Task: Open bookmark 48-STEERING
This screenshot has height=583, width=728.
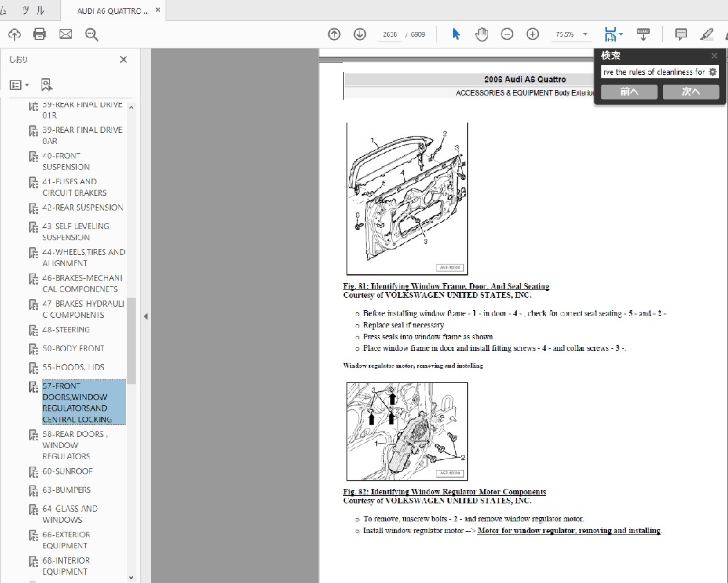Action: tap(66, 330)
